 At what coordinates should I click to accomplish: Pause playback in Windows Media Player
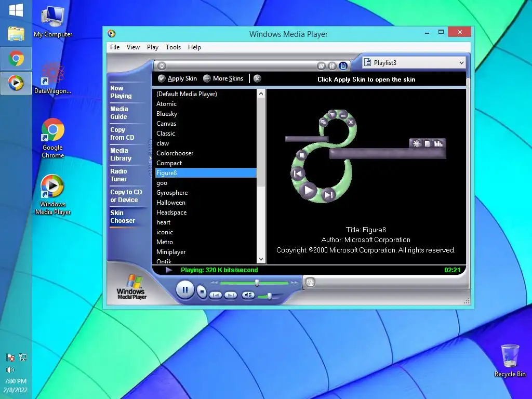tap(185, 290)
